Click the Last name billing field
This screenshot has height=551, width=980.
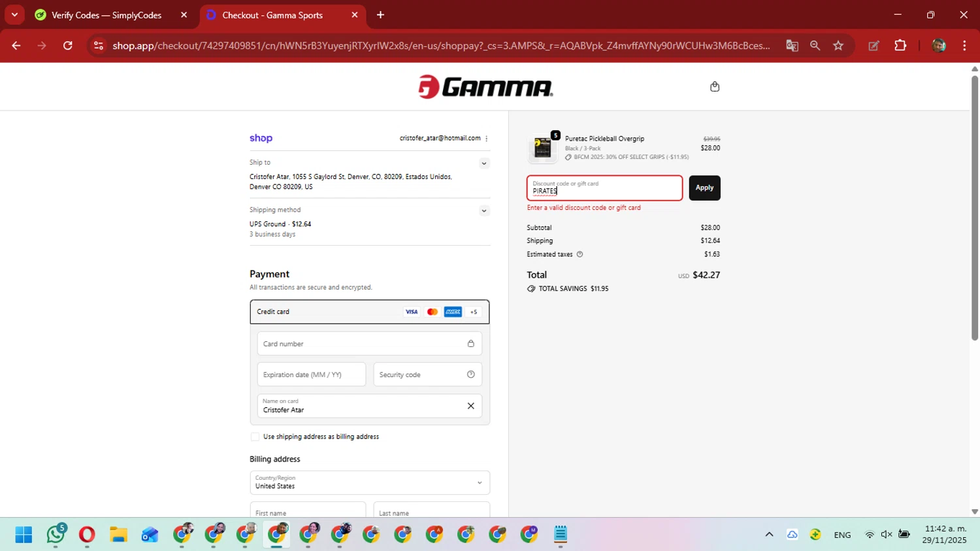click(432, 510)
